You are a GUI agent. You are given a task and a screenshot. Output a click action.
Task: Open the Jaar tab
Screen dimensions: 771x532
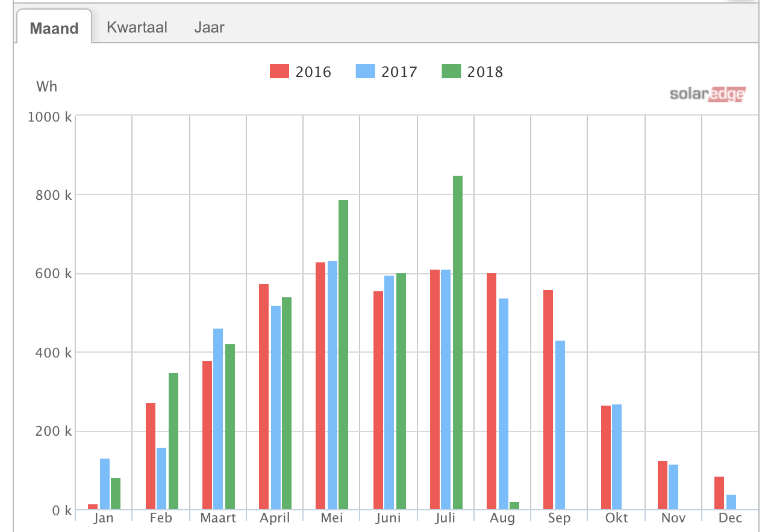(x=209, y=27)
